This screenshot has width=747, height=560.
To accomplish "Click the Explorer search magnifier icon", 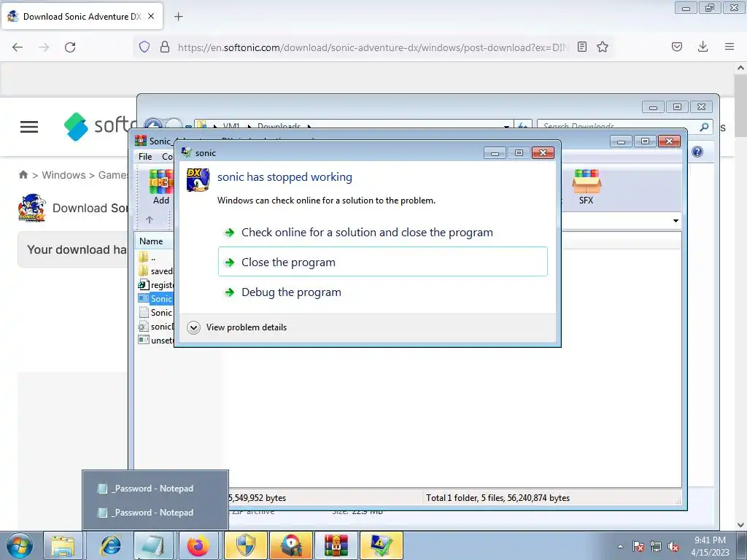I will [x=704, y=126].
